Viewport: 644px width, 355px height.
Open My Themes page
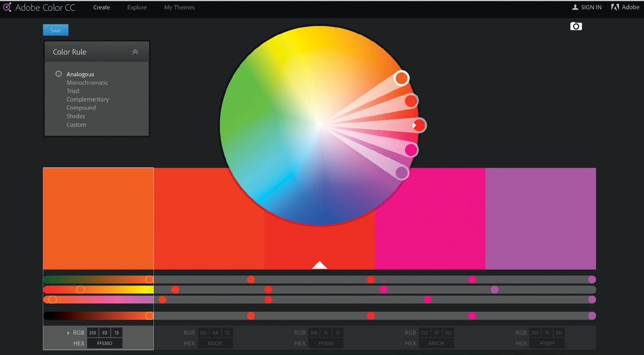(x=179, y=7)
